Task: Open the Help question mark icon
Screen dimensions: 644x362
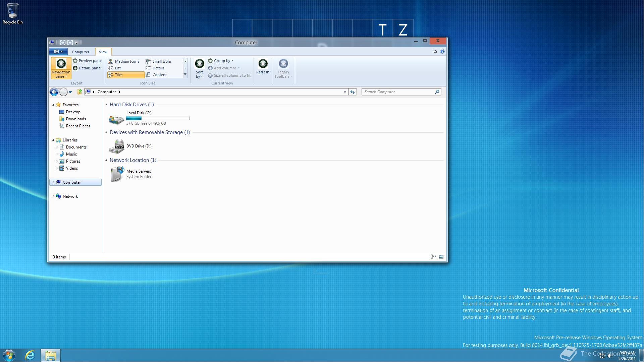Action: (x=442, y=52)
